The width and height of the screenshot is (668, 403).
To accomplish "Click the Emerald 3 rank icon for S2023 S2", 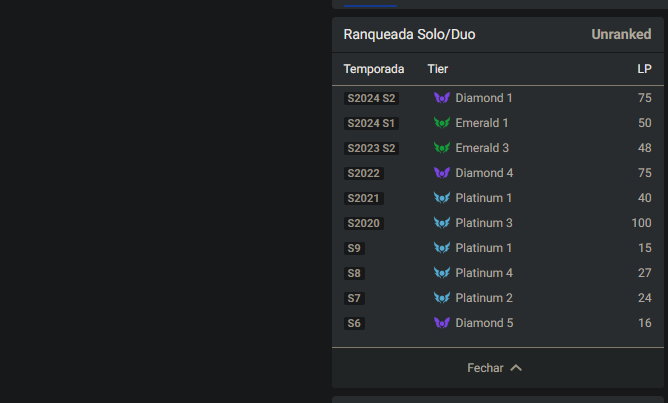I will (442, 148).
